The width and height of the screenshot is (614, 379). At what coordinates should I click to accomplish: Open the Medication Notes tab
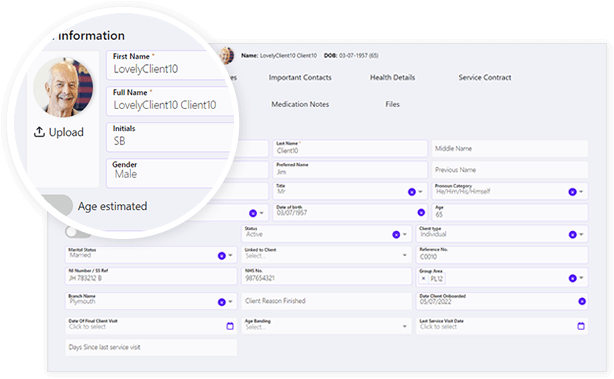click(300, 104)
